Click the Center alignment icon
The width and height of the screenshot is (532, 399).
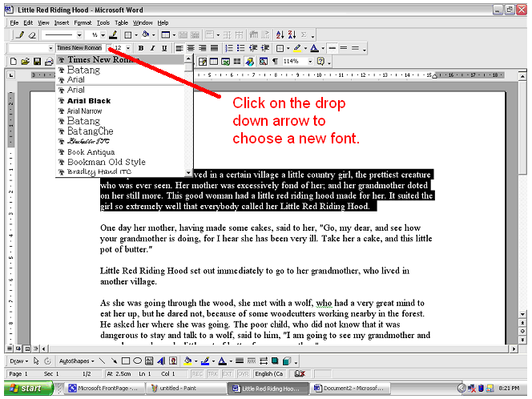(191, 48)
